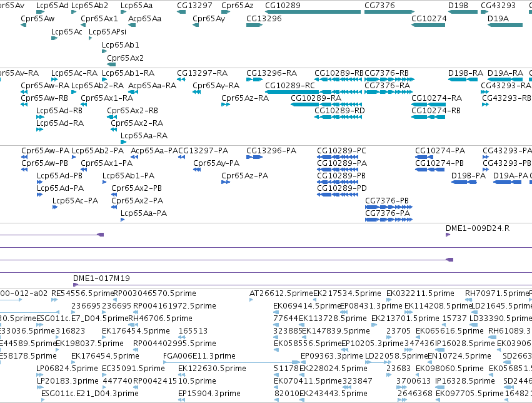The width and height of the screenshot is (532, 403).
Task: Click the Lcp65Ab2 gene label
Action: pyautogui.click(x=89, y=6)
